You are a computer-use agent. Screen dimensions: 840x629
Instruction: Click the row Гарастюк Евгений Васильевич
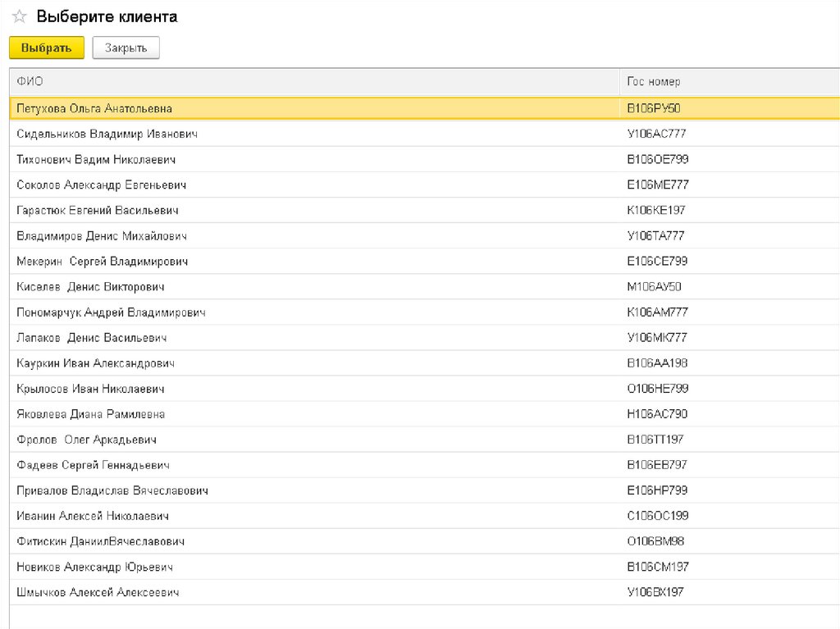point(98,210)
